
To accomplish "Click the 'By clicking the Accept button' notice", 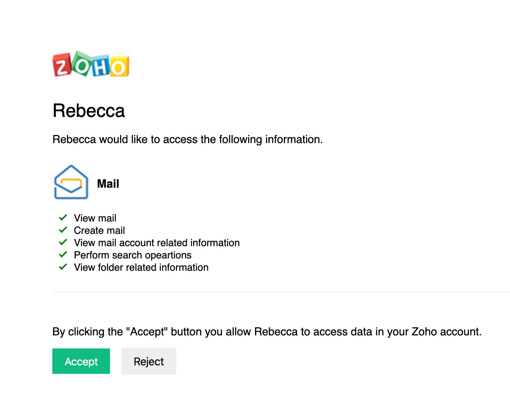I will 267,332.
